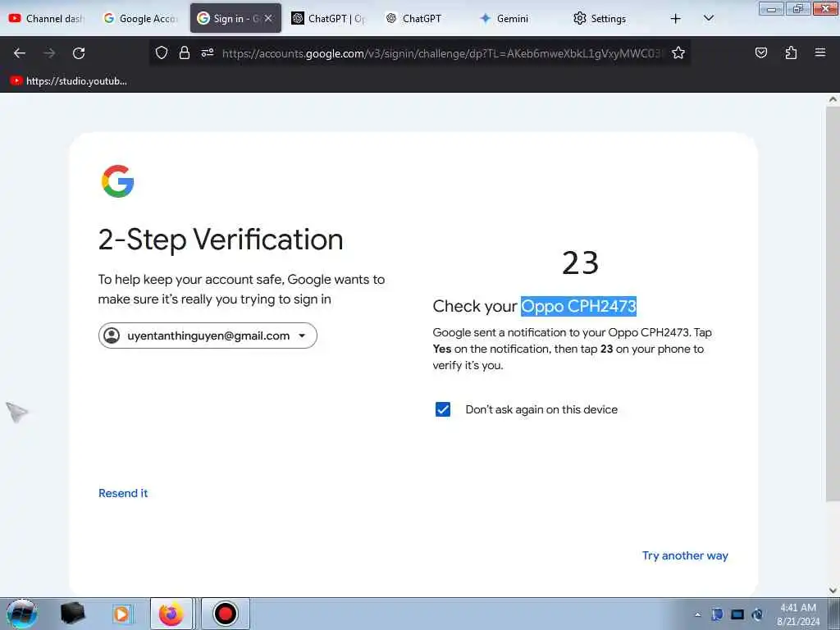Image resolution: width=840 pixels, height=630 pixels.
Task: List all tabs with the chevron button
Action: coord(708,18)
